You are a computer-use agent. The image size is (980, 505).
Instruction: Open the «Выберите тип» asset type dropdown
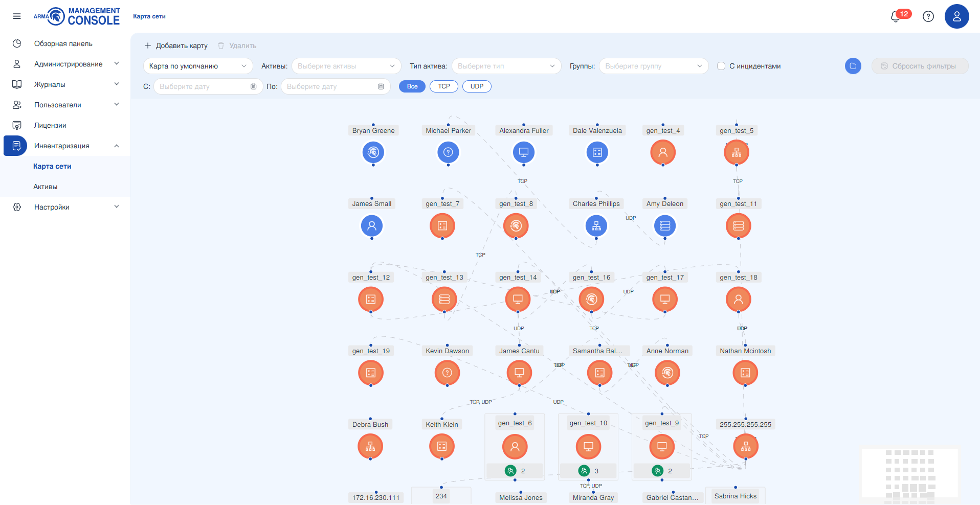click(x=506, y=66)
